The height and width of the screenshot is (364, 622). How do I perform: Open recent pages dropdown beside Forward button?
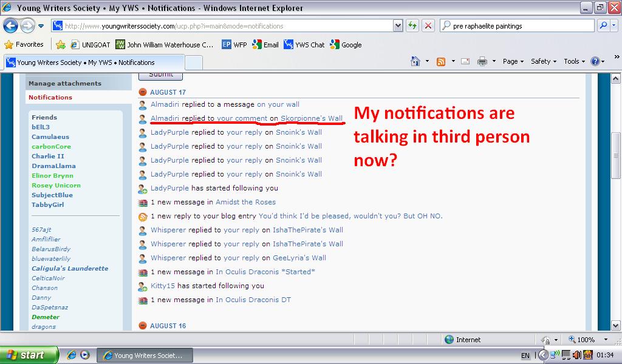(41, 26)
